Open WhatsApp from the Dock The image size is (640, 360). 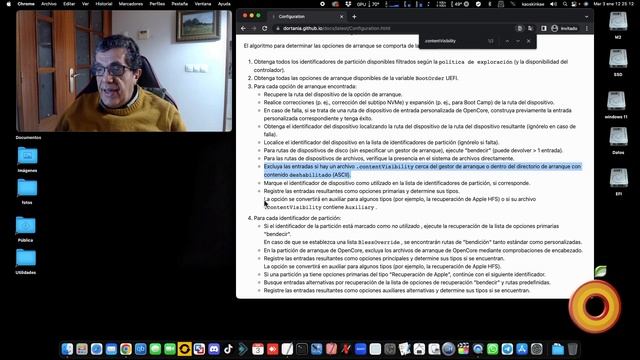click(493, 349)
